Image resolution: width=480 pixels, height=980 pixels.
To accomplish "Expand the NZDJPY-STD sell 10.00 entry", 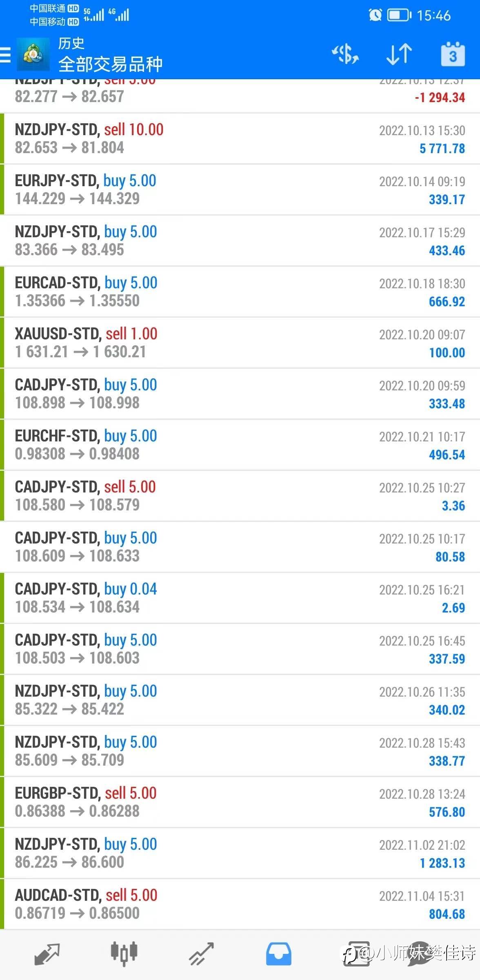I will [x=240, y=139].
